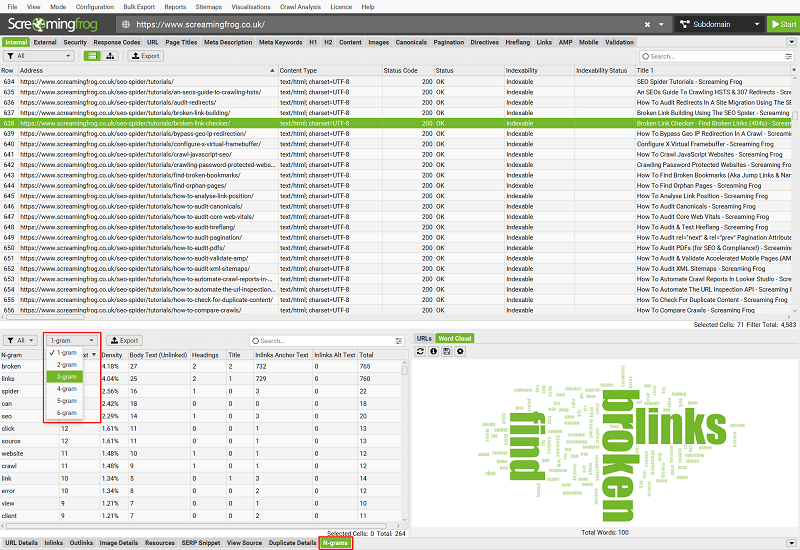Switch to the Hreflang tab
Screen dimensions: 800x550
coord(517,42)
